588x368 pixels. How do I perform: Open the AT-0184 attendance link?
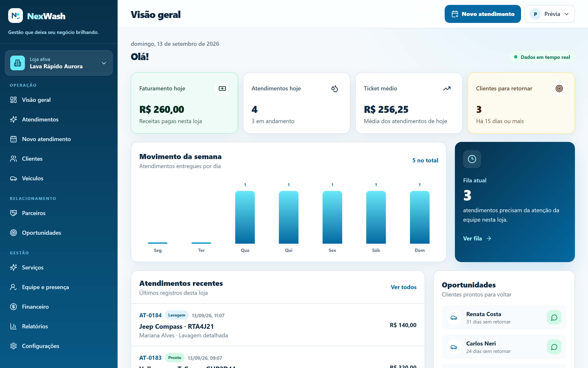tap(150, 315)
